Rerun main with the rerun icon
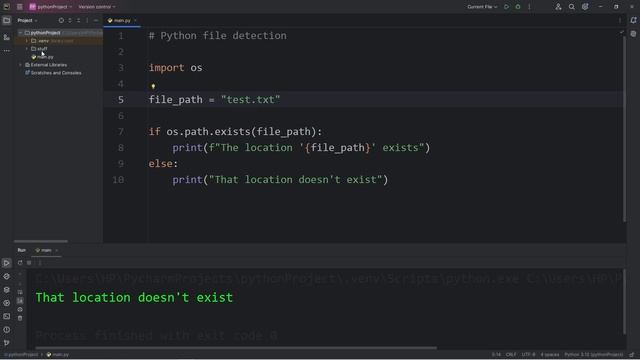The width and height of the screenshot is (640, 360). point(20,263)
